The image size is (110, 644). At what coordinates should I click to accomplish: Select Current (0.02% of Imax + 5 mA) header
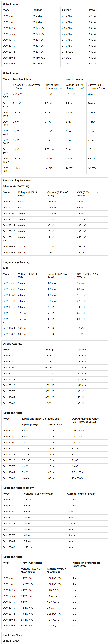(97, 87)
